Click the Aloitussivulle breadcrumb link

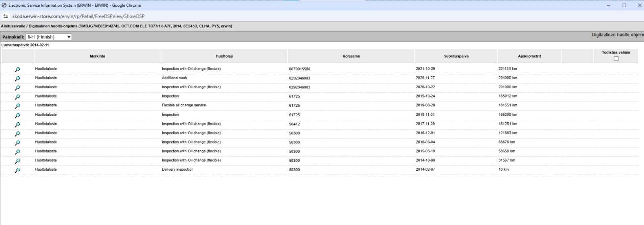13,26
